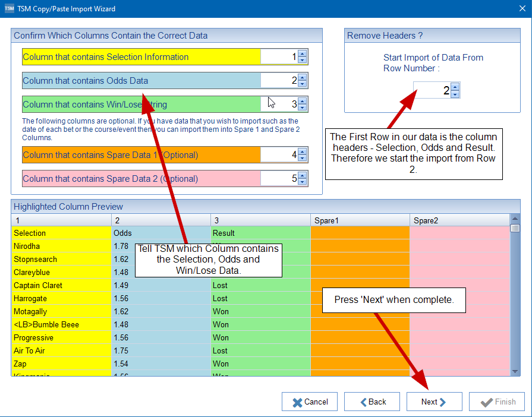Click 'Won' result for Motagally
This screenshot has width=532, height=417.
pyautogui.click(x=260, y=311)
